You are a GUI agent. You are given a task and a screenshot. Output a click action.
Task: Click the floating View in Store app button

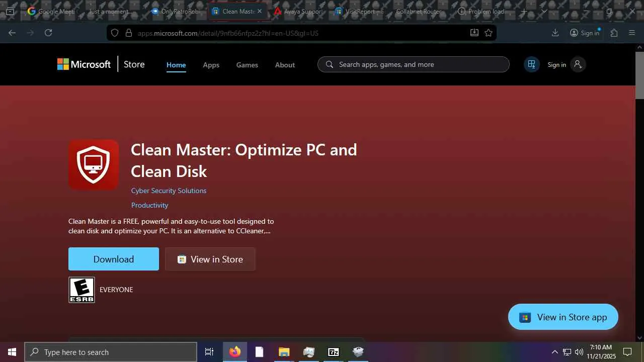(563, 317)
